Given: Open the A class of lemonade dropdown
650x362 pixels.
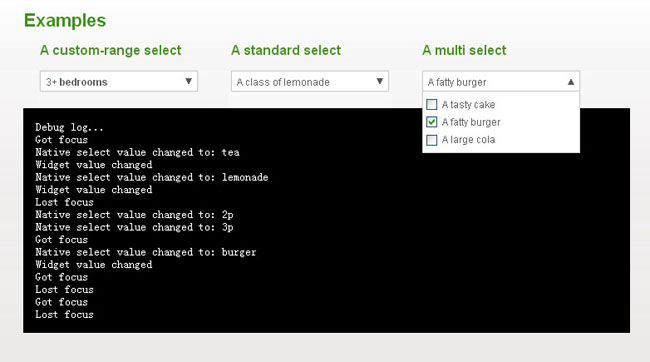Looking at the screenshot, I should [x=310, y=81].
